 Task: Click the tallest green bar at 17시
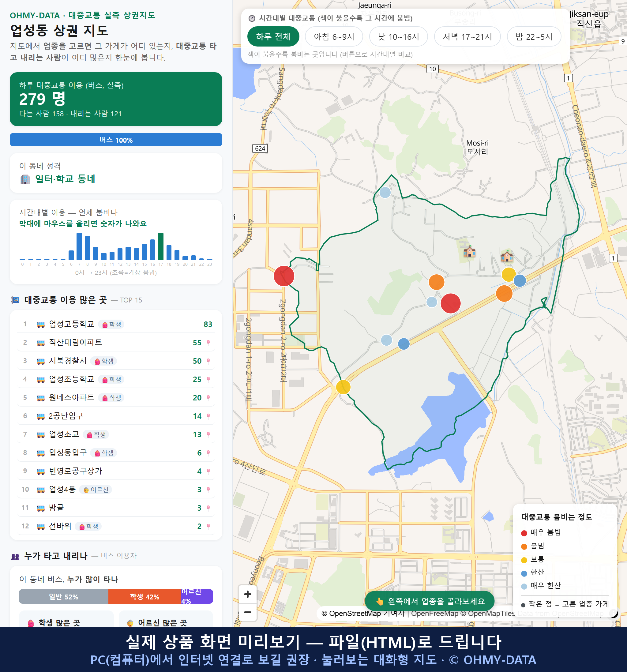tap(160, 246)
